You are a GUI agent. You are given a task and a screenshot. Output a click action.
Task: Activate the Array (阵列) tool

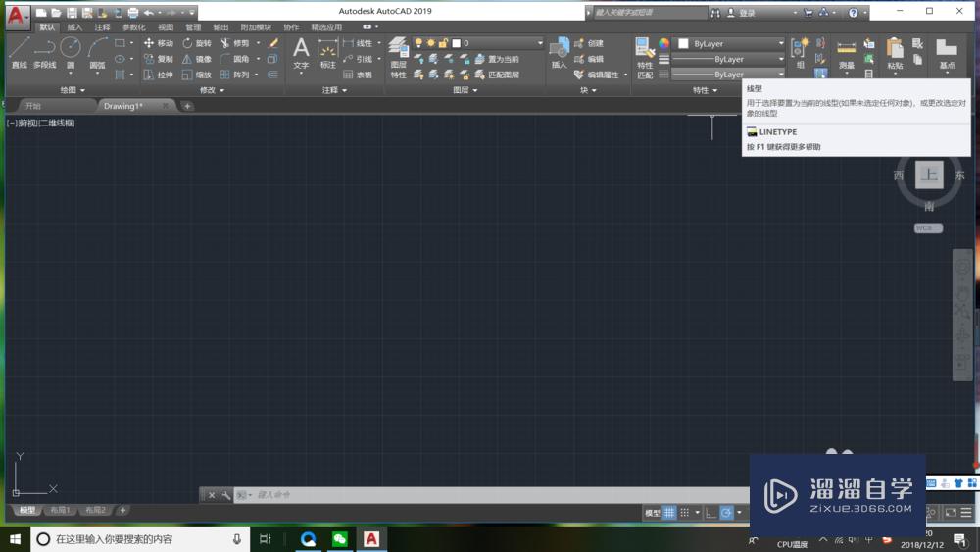click(x=235, y=75)
